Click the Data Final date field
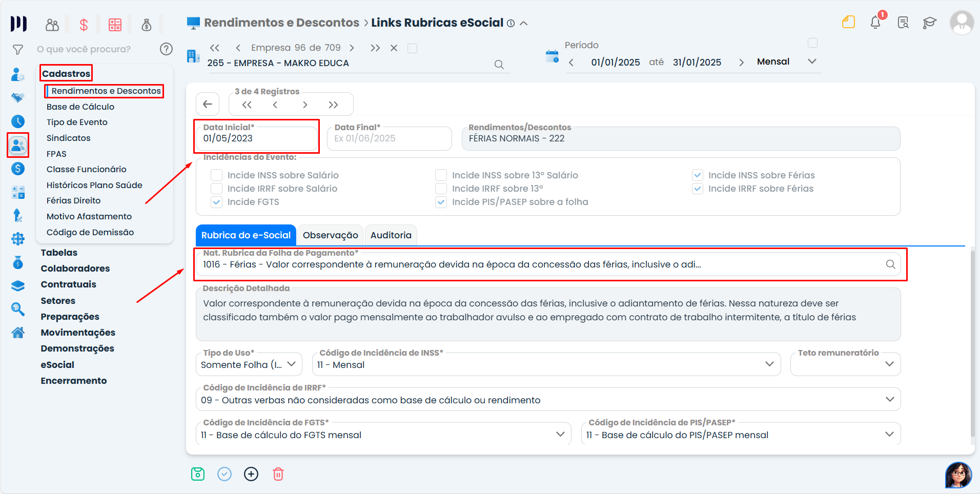The image size is (980, 494). [x=390, y=138]
